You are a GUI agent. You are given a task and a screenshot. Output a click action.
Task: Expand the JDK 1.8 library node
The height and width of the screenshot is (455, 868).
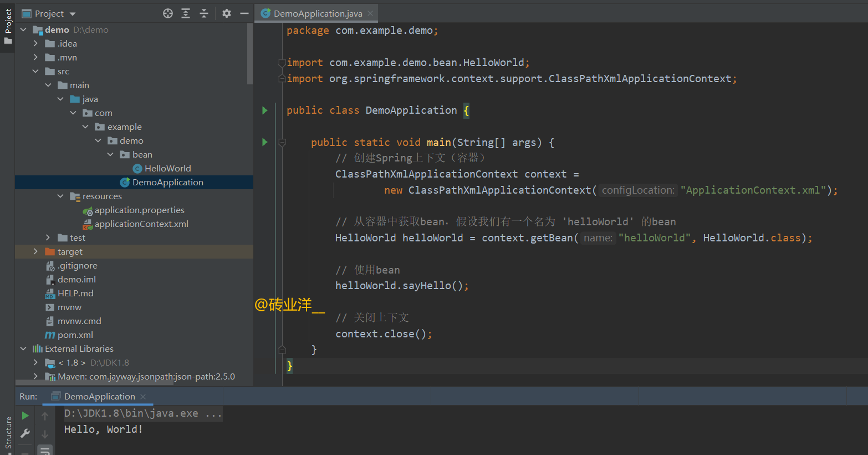(35, 362)
